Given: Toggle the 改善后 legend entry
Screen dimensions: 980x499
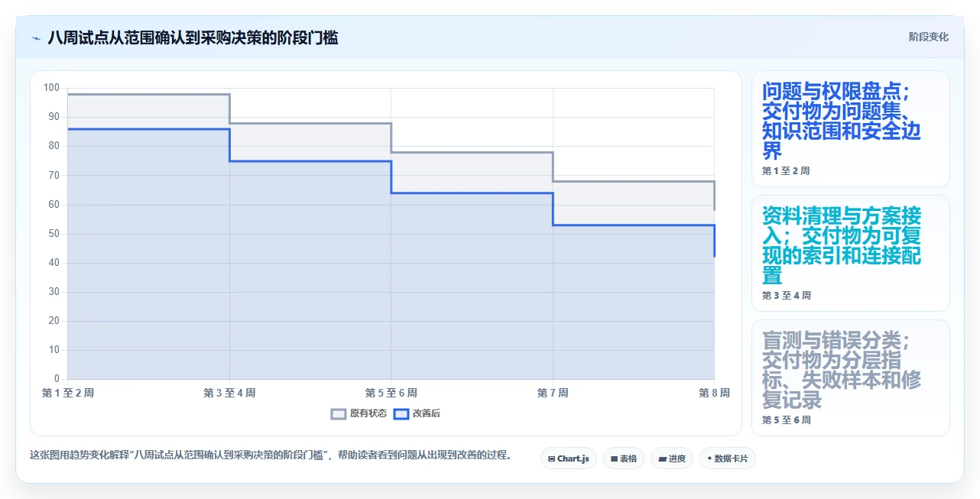Looking at the screenshot, I should (x=417, y=413).
